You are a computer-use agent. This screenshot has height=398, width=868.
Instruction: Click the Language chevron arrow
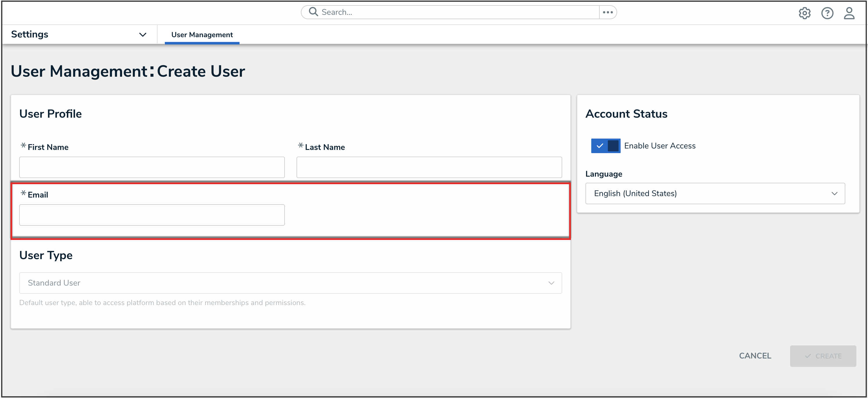click(834, 193)
